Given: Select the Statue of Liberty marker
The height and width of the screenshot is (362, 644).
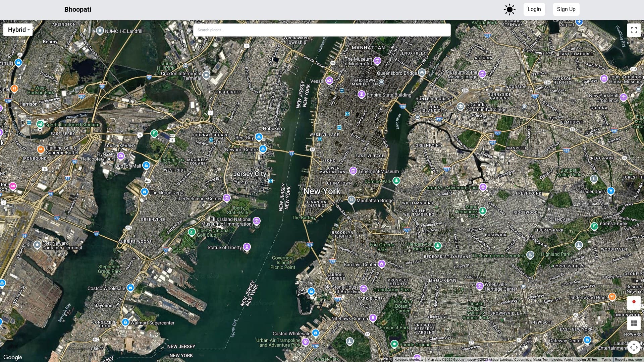Looking at the screenshot, I should (247, 247).
